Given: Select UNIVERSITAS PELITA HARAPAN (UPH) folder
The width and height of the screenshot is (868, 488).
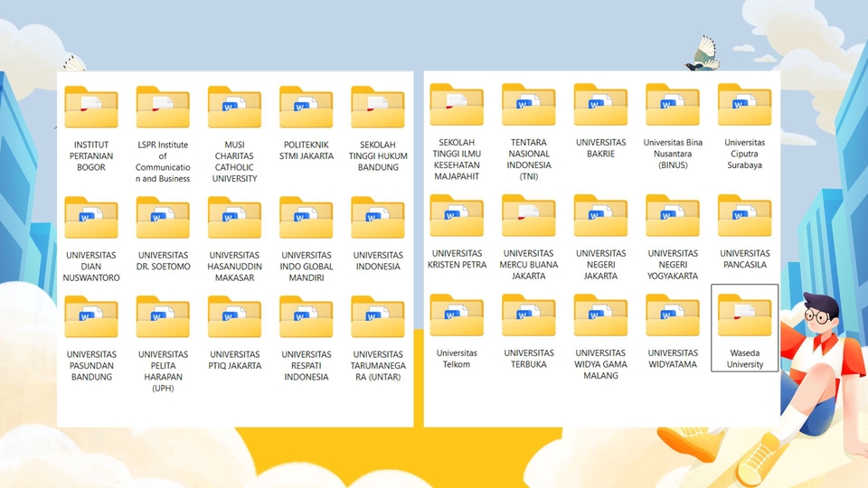Looking at the screenshot, I should pyautogui.click(x=163, y=318).
